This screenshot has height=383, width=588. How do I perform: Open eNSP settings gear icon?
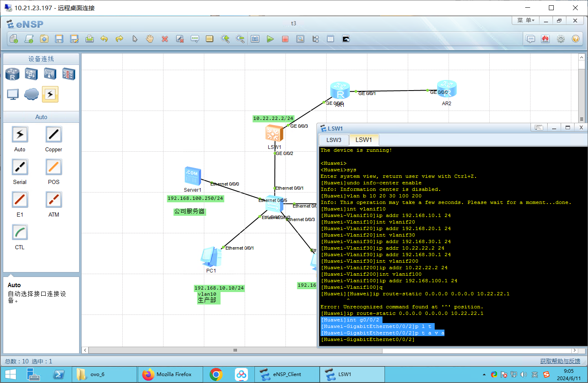pyautogui.click(x=561, y=39)
